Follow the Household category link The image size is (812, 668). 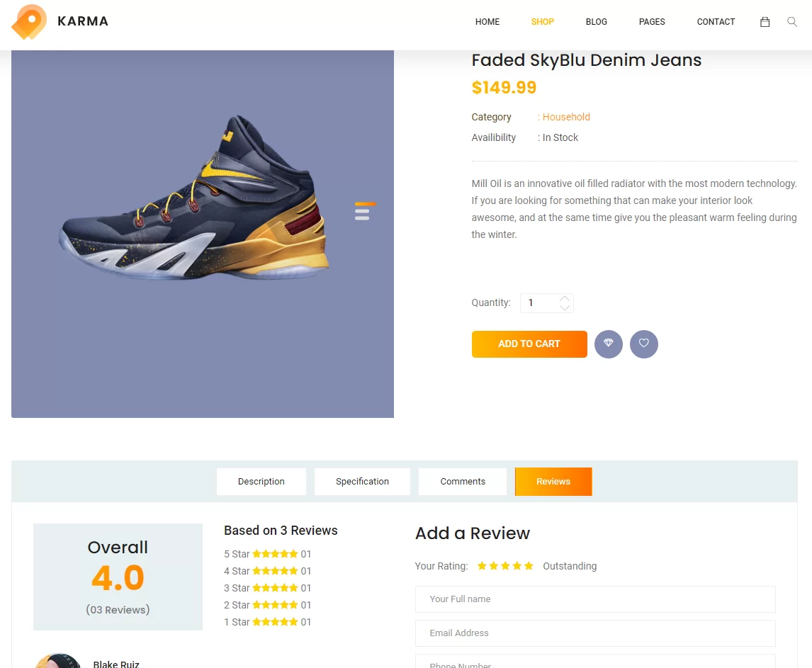(566, 117)
